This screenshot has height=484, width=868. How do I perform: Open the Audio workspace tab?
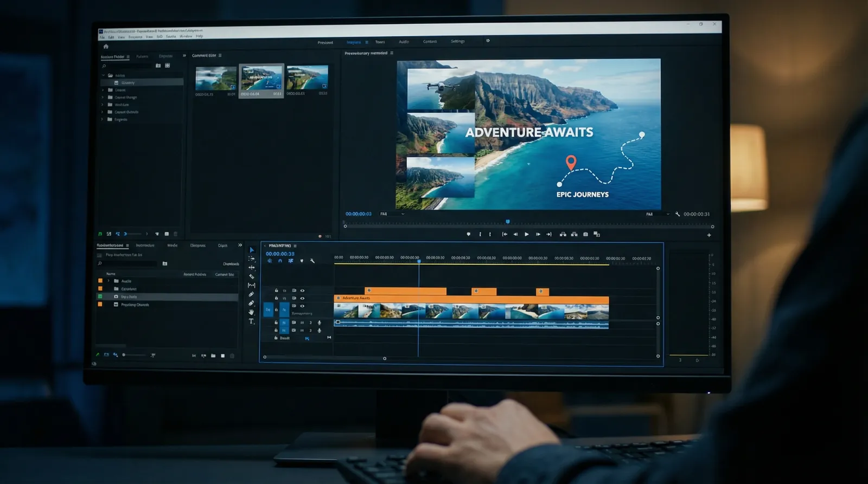click(404, 42)
